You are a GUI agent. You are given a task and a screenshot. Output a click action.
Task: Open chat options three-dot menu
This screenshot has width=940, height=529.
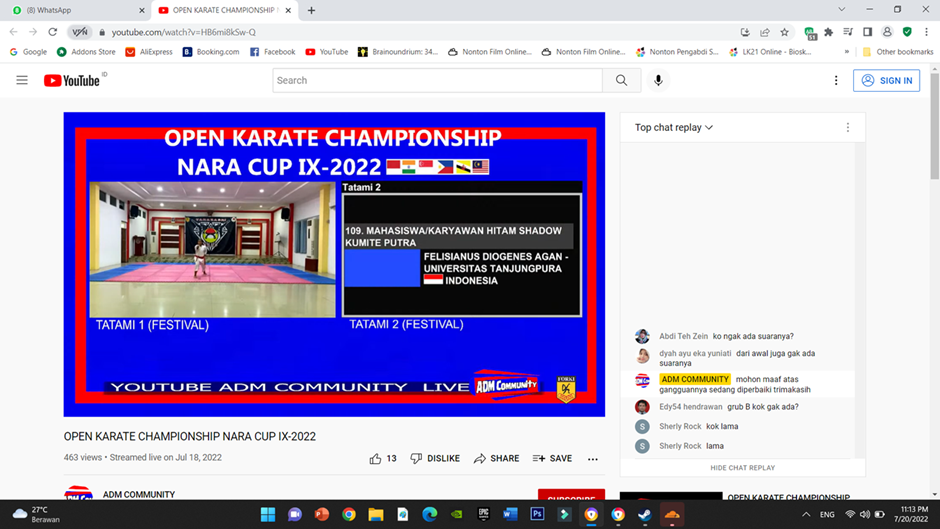[x=847, y=128]
